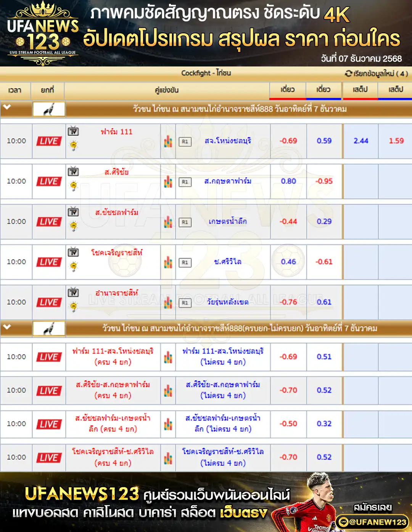Click the LINE icon beside @UFANEW123
The width and height of the screenshot is (412, 532).
[x=343, y=522]
